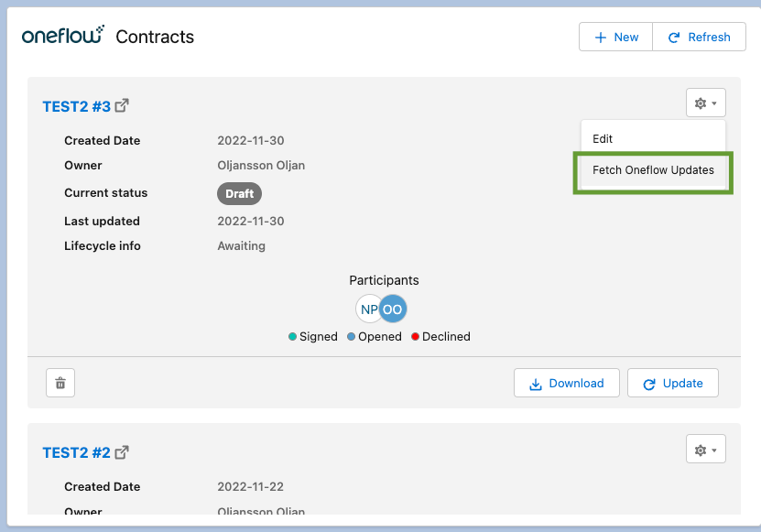Viewport: 761px width, 532px height.
Task: Click the Oneflow logo
Action: 62,37
